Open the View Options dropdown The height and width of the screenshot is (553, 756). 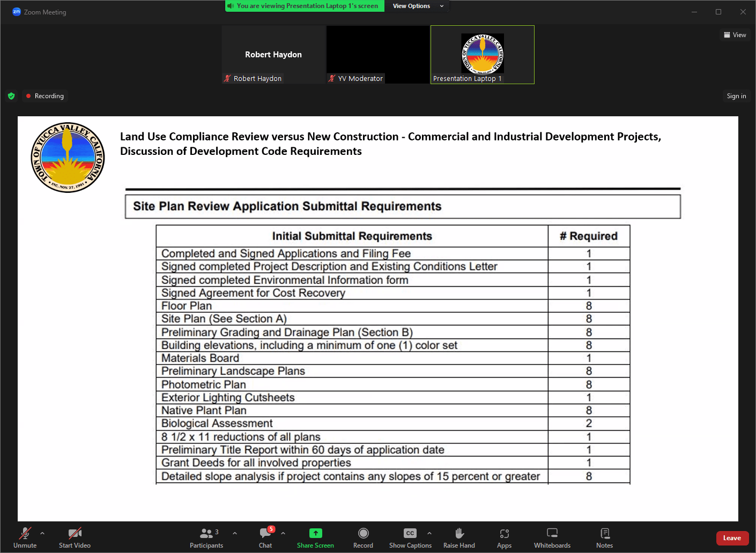tap(418, 6)
